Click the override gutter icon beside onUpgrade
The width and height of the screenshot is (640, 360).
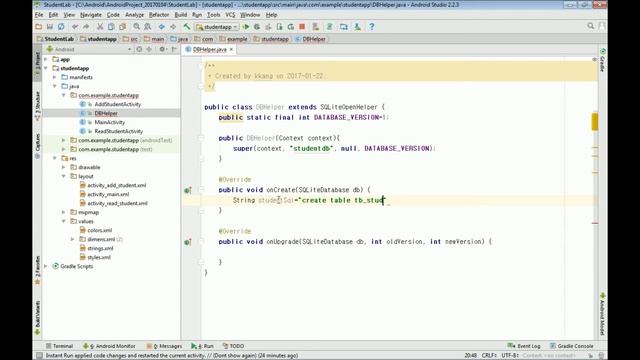[x=188, y=242]
